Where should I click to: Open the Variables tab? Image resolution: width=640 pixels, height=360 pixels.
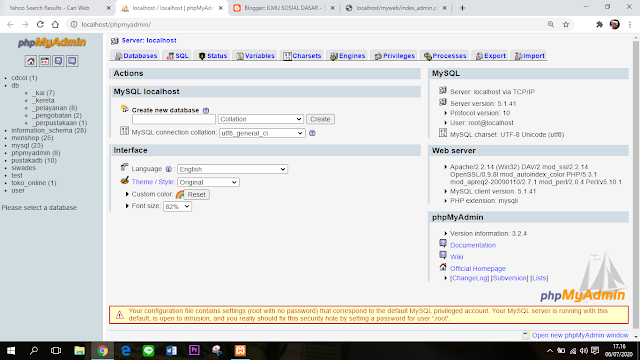(x=255, y=56)
